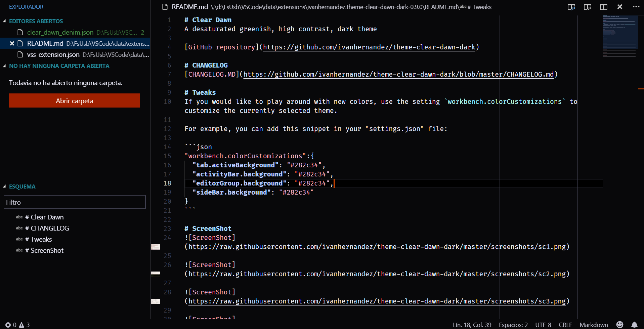The height and width of the screenshot is (329, 644).
Task: Click "workbench.colorCustomizations":{ line in code block
Action: (x=249, y=156)
